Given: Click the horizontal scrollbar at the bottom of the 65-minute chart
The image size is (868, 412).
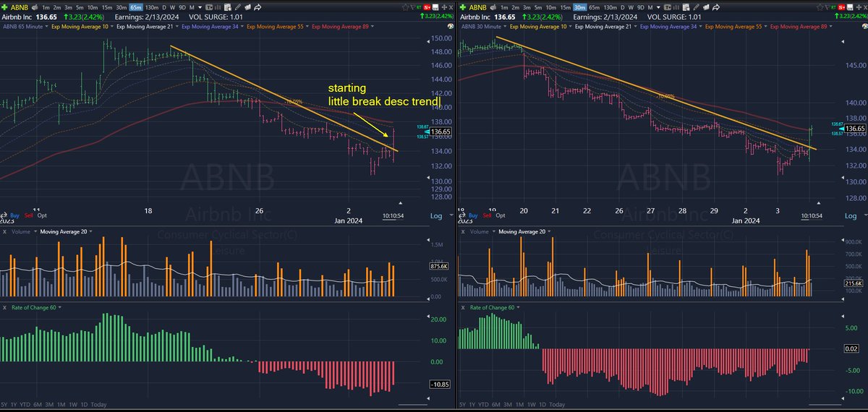Looking at the screenshot, I should coord(413,404).
